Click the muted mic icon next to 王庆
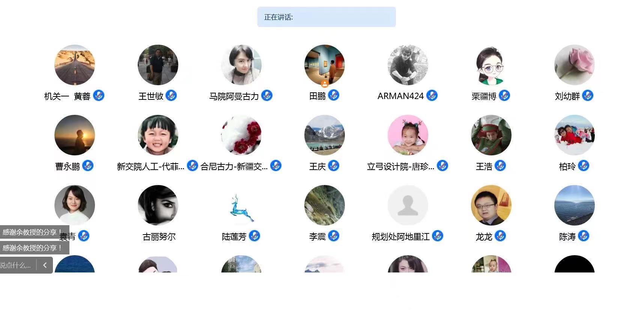 (334, 166)
